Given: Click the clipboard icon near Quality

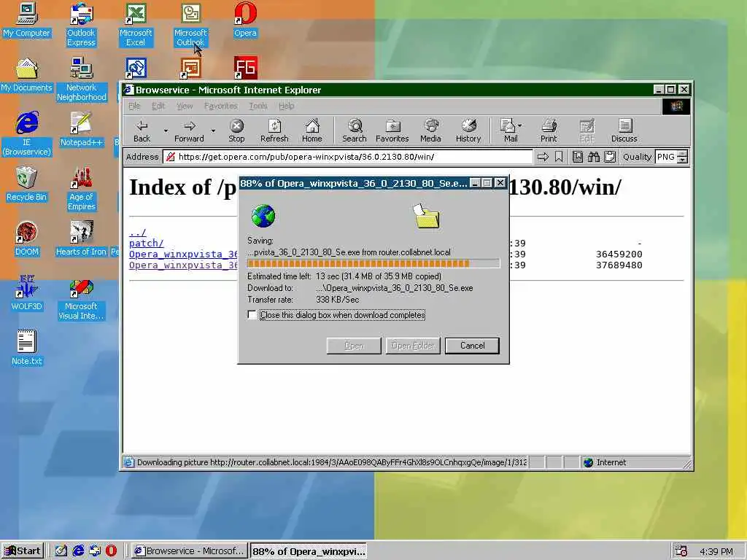Looking at the screenshot, I should click(x=610, y=157).
